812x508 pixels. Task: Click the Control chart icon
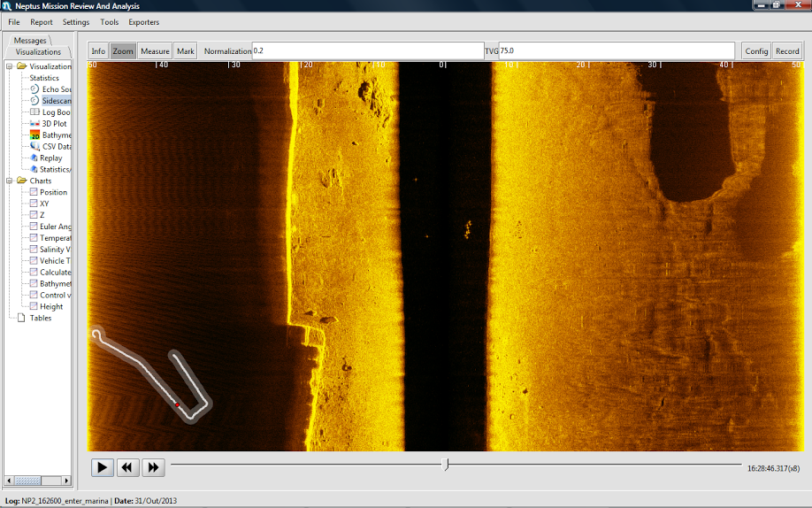(x=34, y=295)
